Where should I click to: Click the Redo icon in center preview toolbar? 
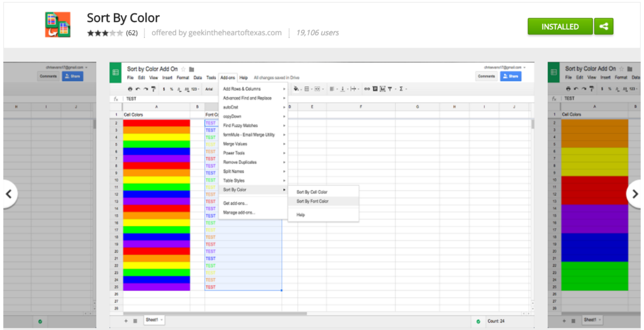[x=145, y=89]
